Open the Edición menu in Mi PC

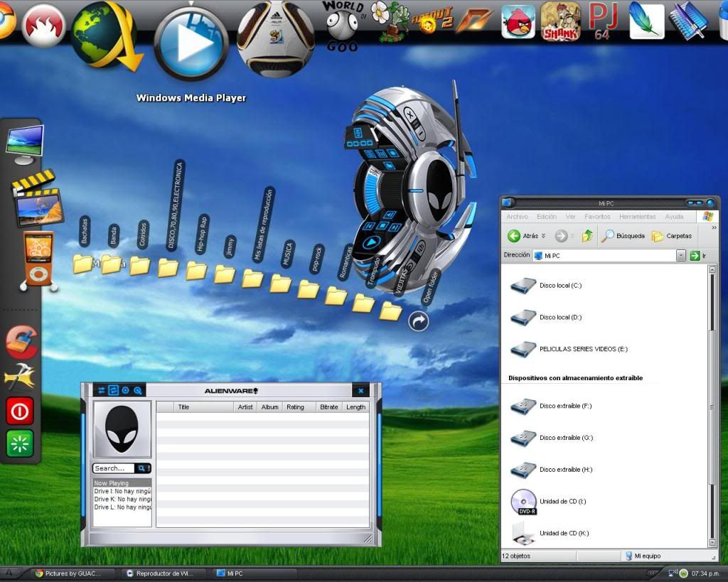click(547, 217)
